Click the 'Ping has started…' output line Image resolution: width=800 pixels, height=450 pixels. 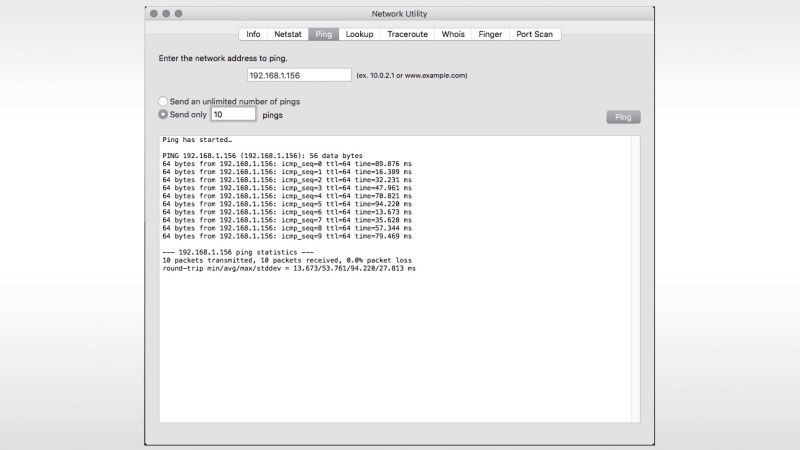point(197,140)
